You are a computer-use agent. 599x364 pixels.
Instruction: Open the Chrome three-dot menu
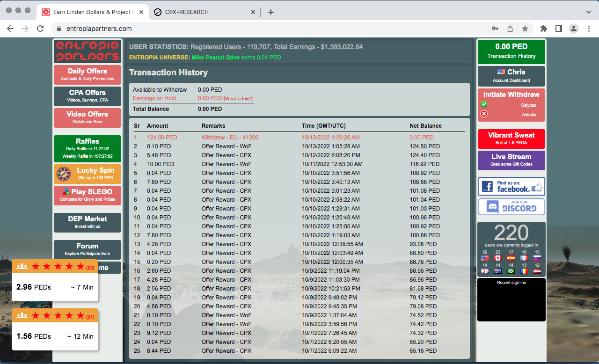(x=589, y=29)
